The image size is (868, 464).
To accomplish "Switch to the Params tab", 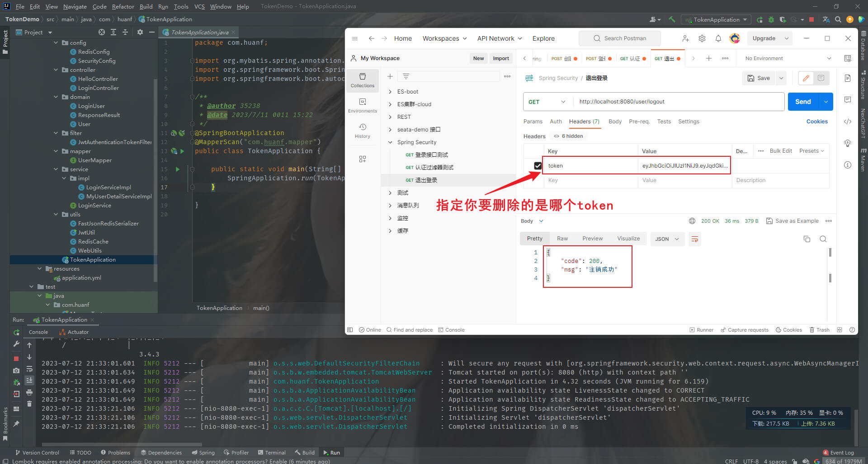I will [533, 122].
